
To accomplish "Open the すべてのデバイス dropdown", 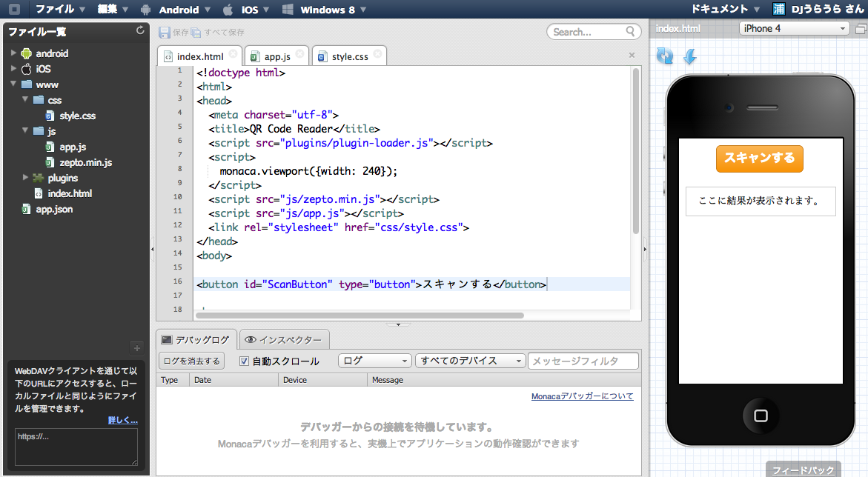I will pyautogui.click(x=470, y=361).
